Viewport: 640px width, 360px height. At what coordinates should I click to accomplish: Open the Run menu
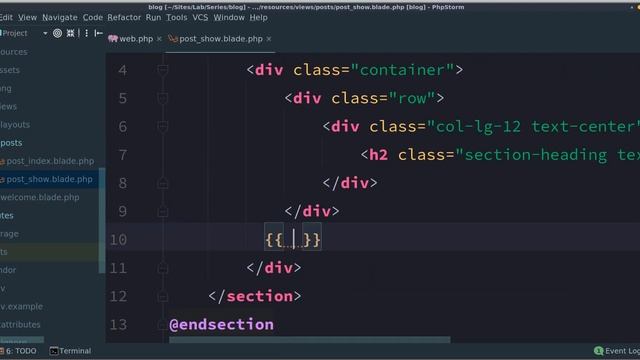153,18
